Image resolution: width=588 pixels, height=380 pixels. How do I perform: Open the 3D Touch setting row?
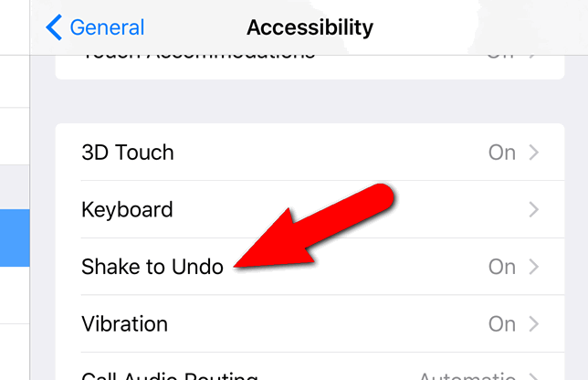point(310,153)
